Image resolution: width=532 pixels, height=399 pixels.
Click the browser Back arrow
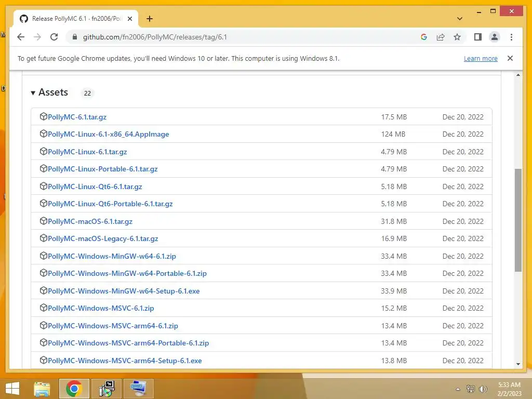pyautogui.click(x=21, y=37)
